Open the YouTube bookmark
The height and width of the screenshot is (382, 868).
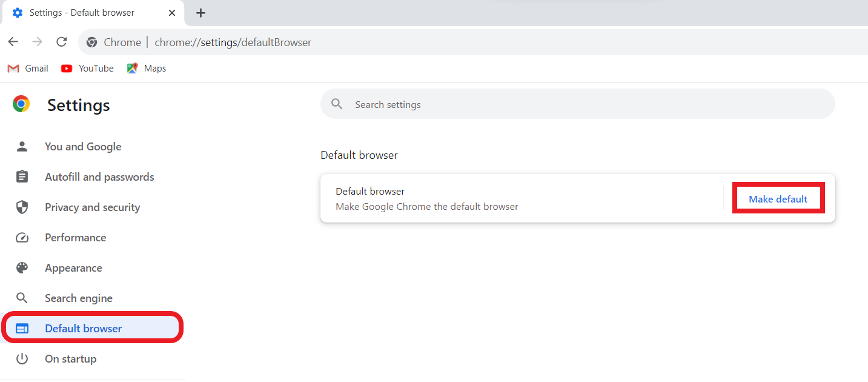pyautogui.click(x=88, y=69)
